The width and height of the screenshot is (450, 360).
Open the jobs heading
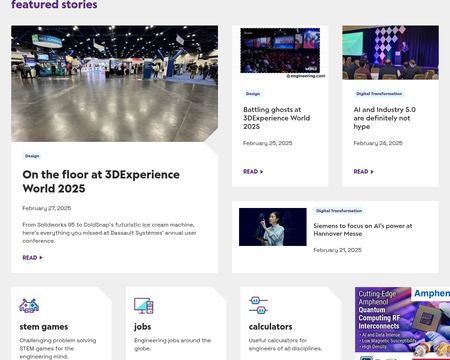coord(142,327)
